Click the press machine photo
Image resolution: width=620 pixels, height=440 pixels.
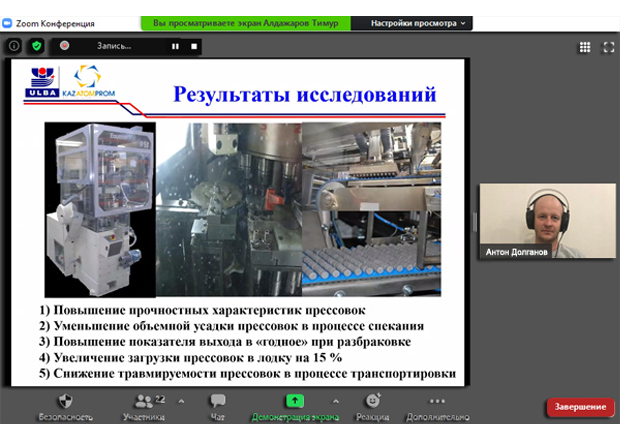pyautogui.click(x=100, y=210)
